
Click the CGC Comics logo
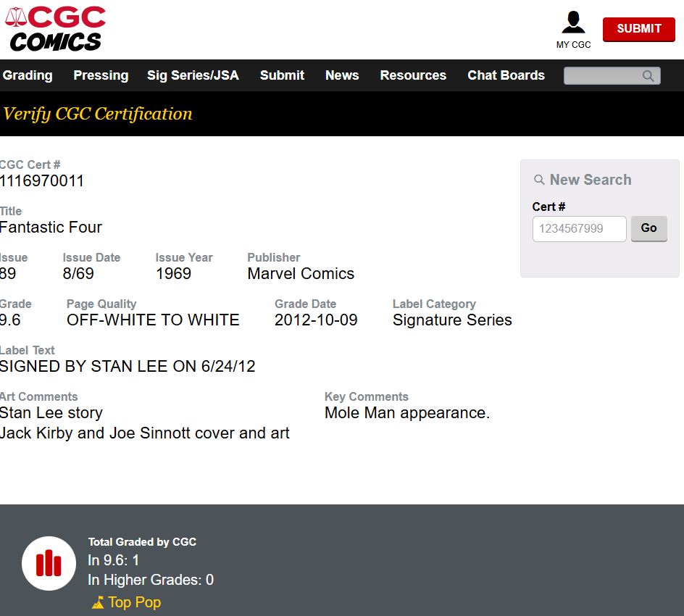pyautogui.click(x=55, y=29)
